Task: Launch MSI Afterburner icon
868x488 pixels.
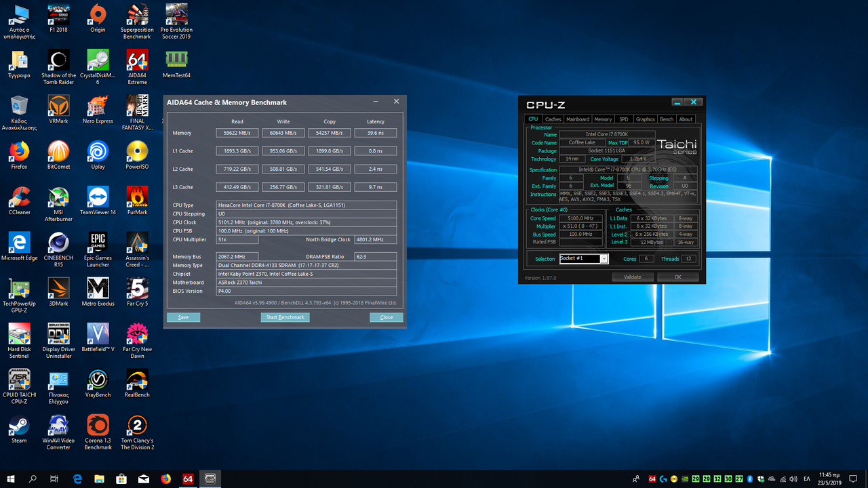Action: click(x=58, y=204)
